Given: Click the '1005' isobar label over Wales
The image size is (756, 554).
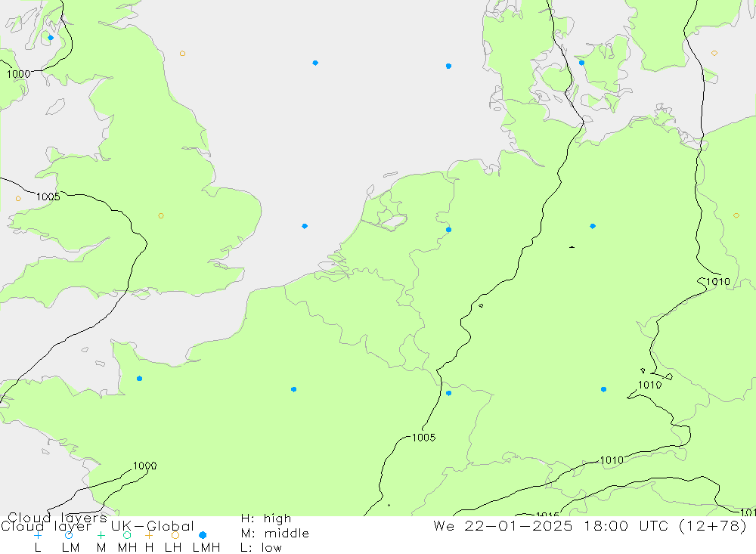Looking at the screenshot, I should [x=48, y=197].
